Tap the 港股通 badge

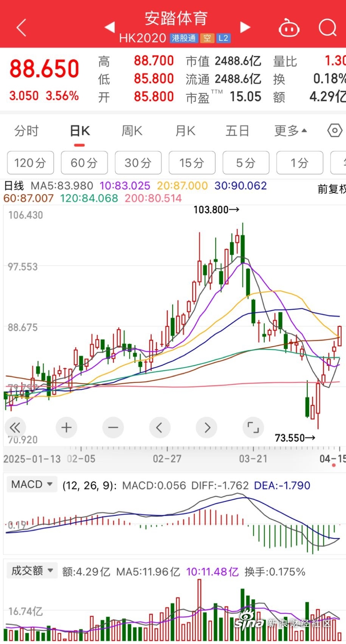coord(184,38)
